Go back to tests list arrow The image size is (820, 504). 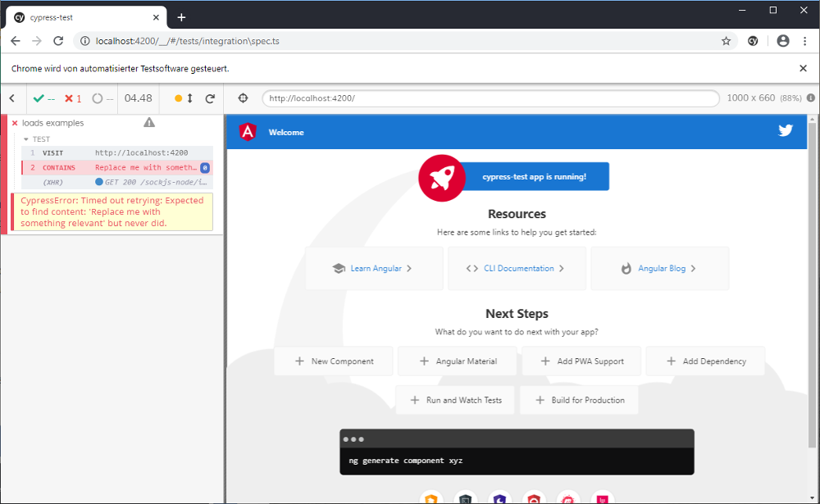(12, 98)
